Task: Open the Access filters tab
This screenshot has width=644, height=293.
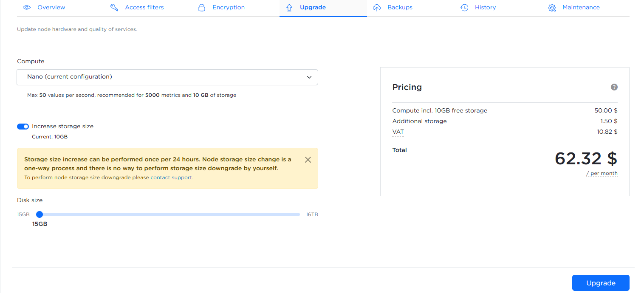Action: [144, 8]
